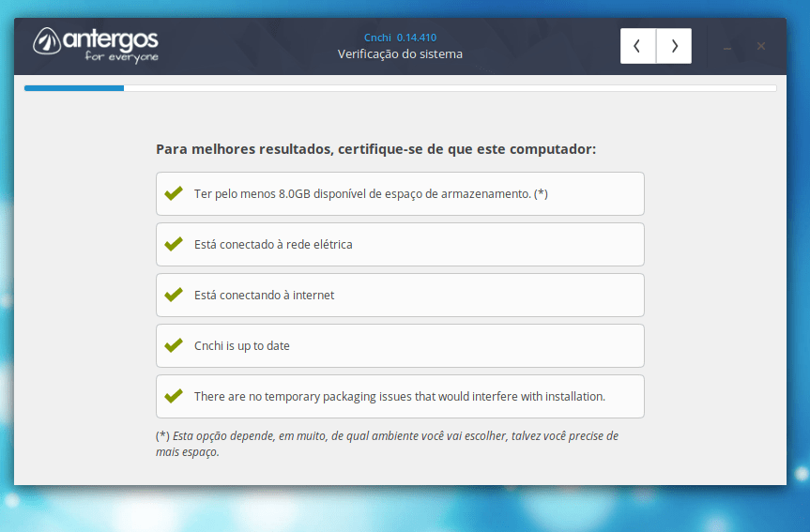Image resolution: width=810 pixels, height=532 pixels.
Task: Select the 'Está conectando à internet' text
Action: tap(264, 296)
